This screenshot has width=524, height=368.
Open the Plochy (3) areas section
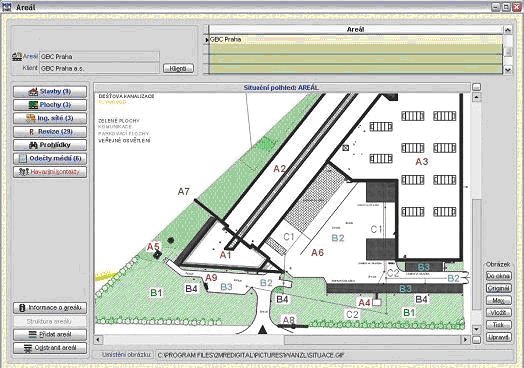[x=50, y=105]
